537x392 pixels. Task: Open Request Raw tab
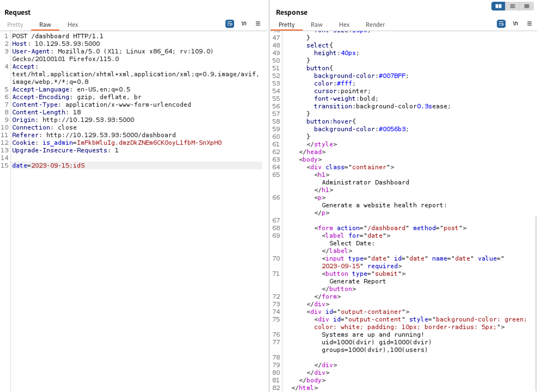[45, 25]
